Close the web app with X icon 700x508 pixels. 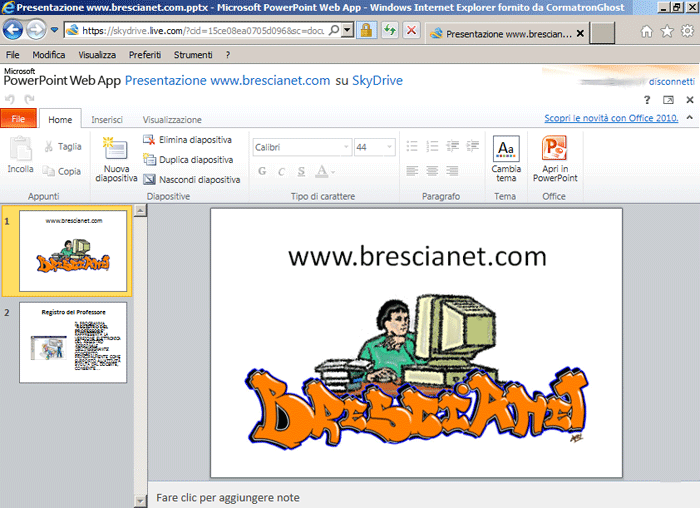pos(690,100)
